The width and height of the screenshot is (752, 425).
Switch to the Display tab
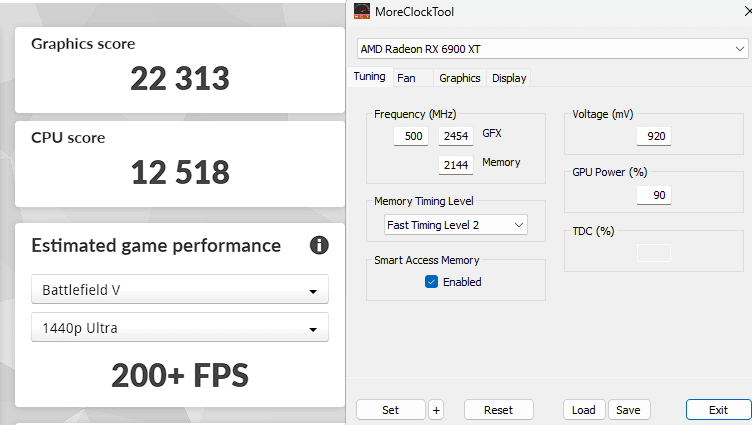click(509, 78)
